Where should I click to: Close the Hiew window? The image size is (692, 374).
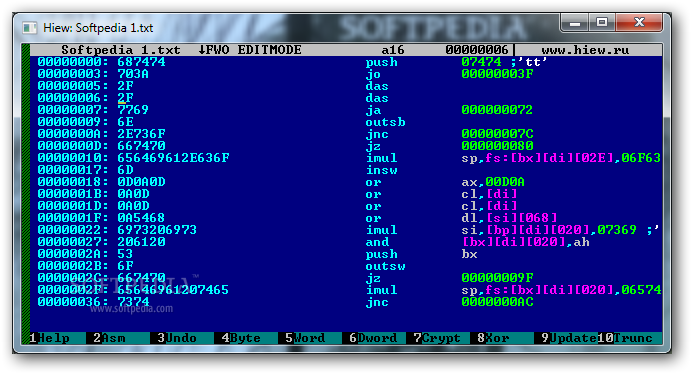[x=639, y=23]
